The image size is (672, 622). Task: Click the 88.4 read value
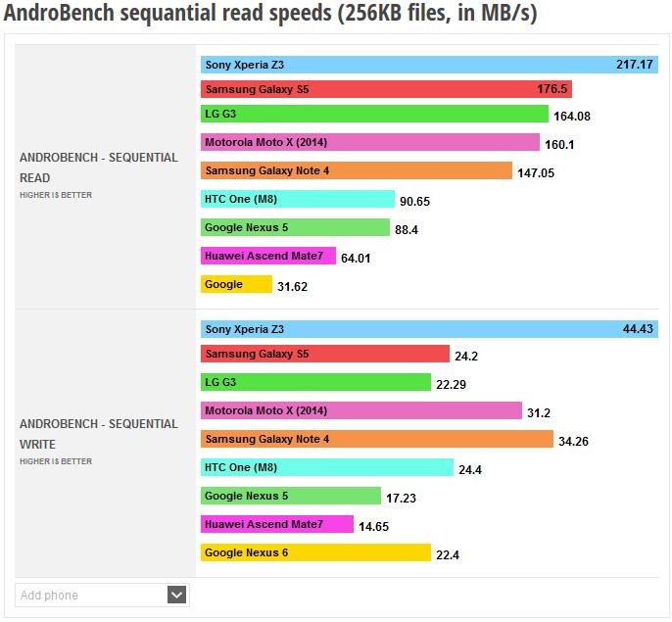coord(407,230)
